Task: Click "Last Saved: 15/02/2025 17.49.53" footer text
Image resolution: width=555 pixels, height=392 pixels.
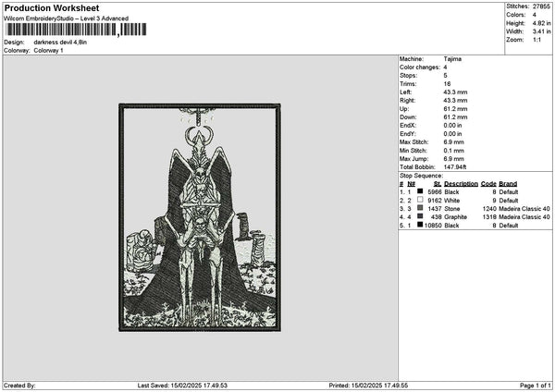Action: tap(182, 386)
